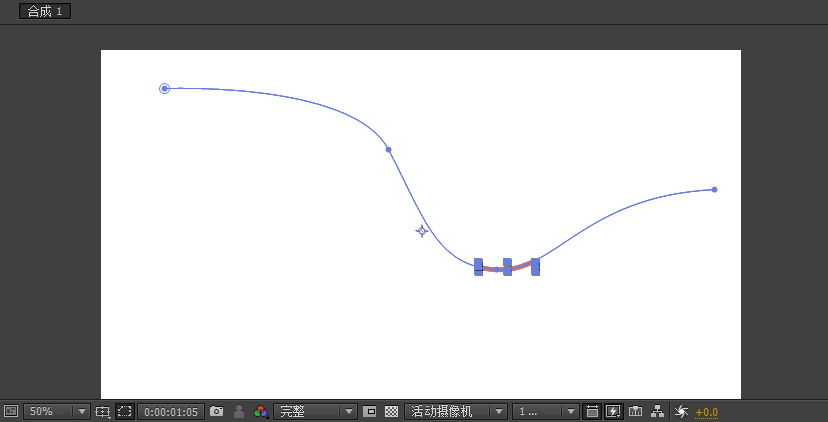Image resolution: width=828 pixels, height=422 pixels.
Task: Select the right blue square handle on the path
Action: click(535, 267)
